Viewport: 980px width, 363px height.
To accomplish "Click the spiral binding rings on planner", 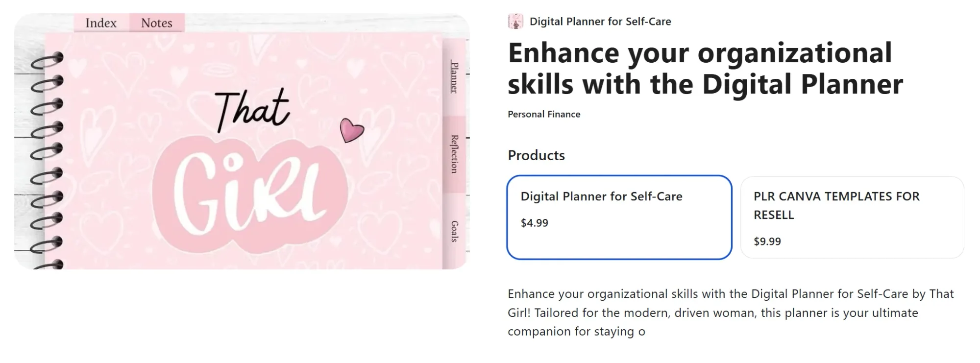I will pyautogui.click(x=48, y=158).
